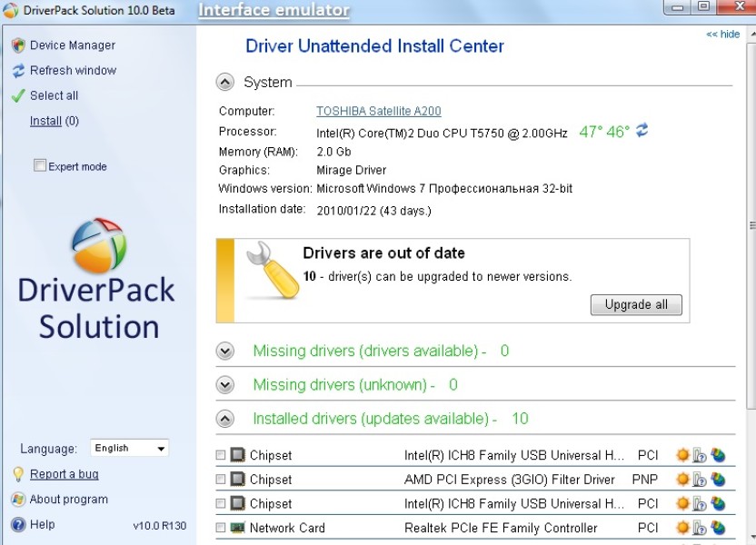Open device info icon in the AMD PCI Express row
The width and height of the screenshot is (756, 545).
pyautogui.click(x=699, y=480)
